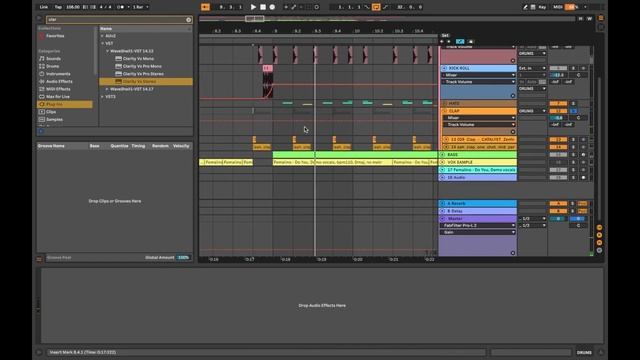Toggle the orange Loop switch

pyautogui.click(x=376, y=7)
